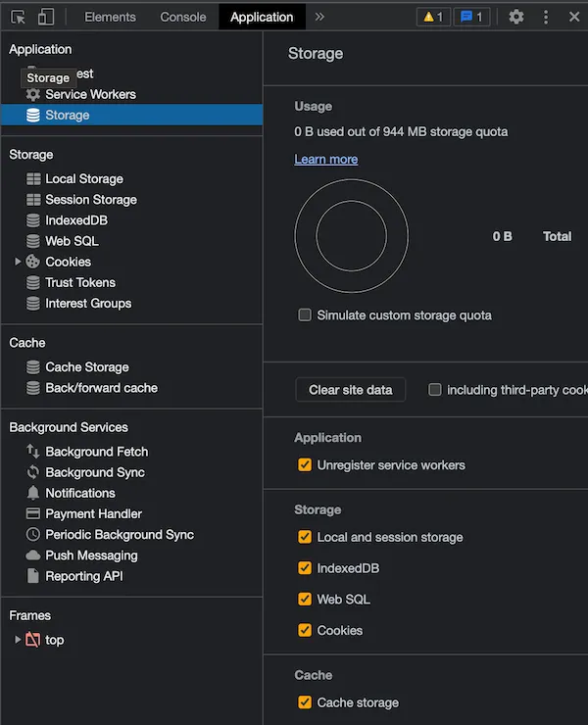Switch to the Console tab

tap(183, 17)
